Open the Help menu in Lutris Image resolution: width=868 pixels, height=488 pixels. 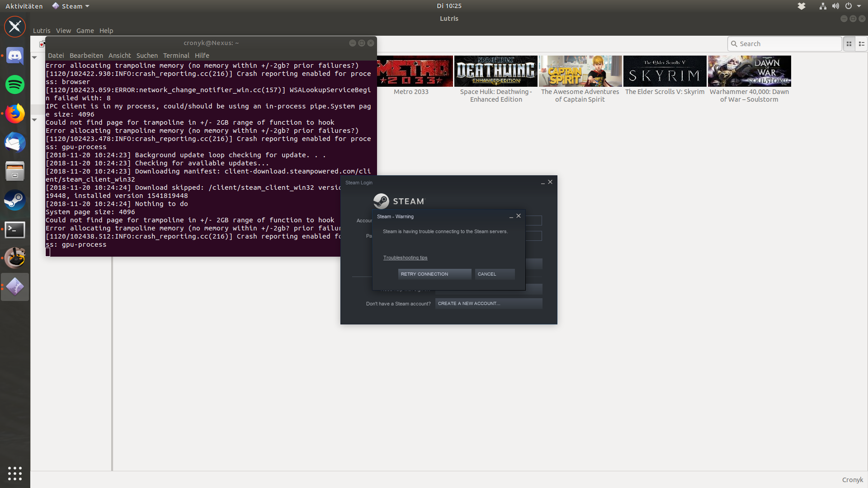(x=106, y=30)
